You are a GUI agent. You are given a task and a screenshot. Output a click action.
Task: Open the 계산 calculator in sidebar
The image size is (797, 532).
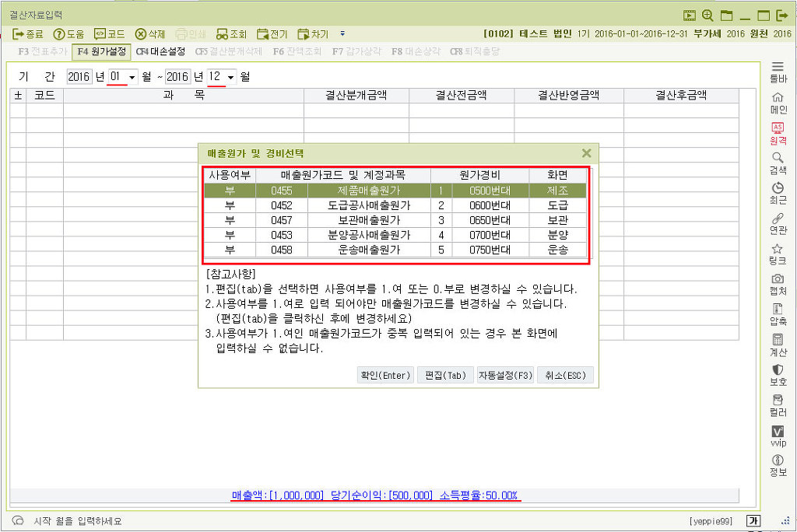click(778, 345)
